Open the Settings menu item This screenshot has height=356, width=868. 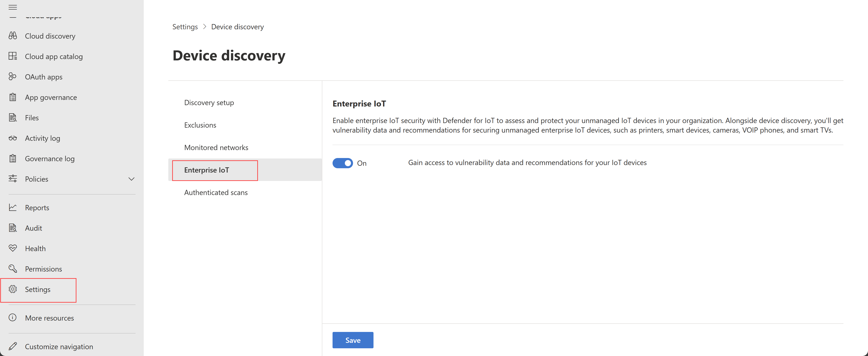point(38,289)
